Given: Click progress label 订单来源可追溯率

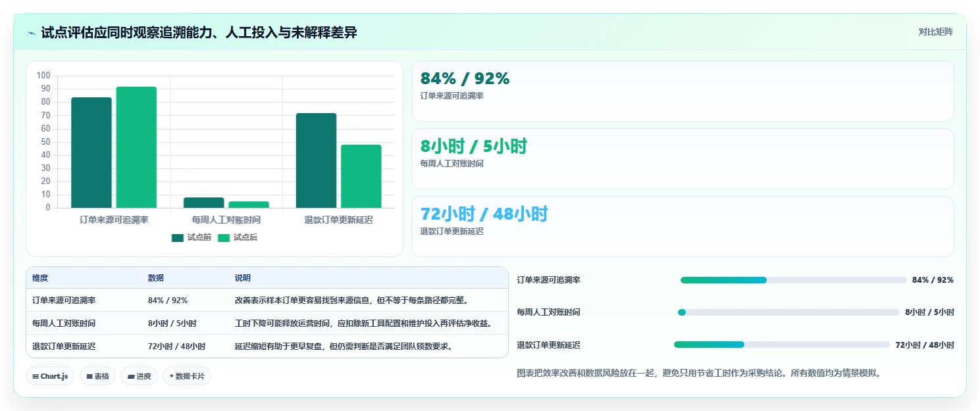Looking at the screenshot, I should 549,280.
